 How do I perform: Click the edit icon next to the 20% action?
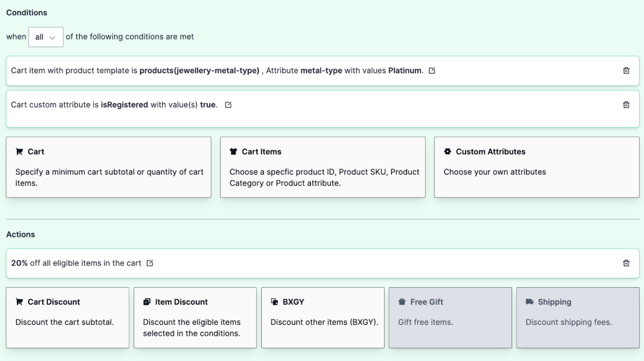tap(149, 263)
